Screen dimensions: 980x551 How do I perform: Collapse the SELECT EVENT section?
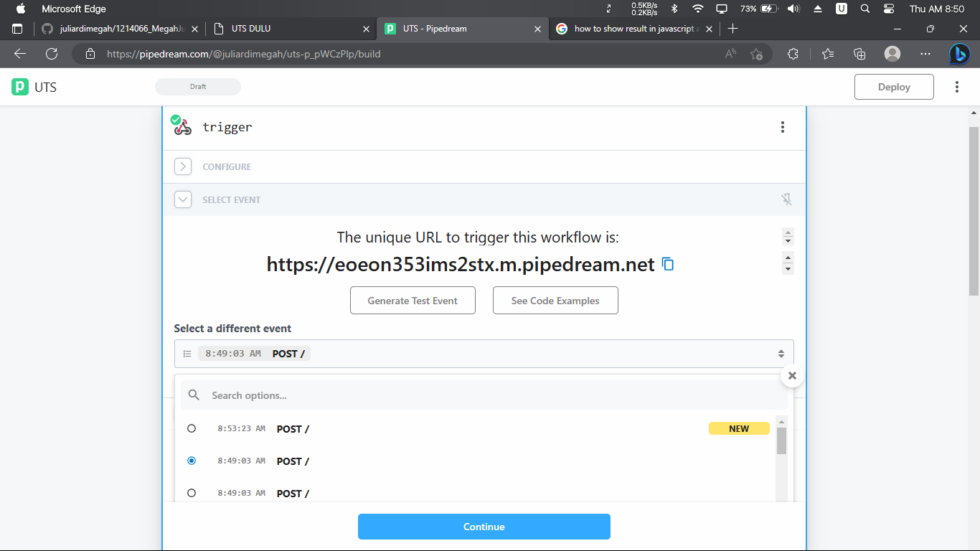click(183, 199)
